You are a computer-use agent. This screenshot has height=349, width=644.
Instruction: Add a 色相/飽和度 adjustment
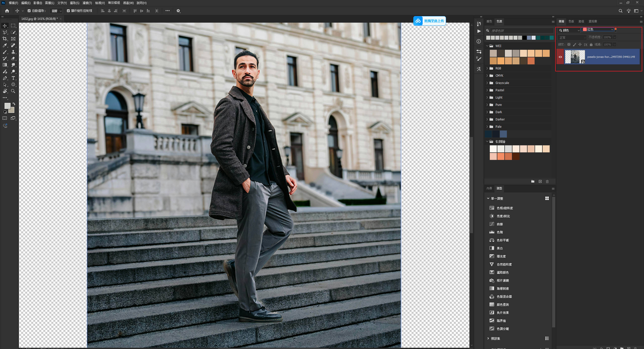505,208
